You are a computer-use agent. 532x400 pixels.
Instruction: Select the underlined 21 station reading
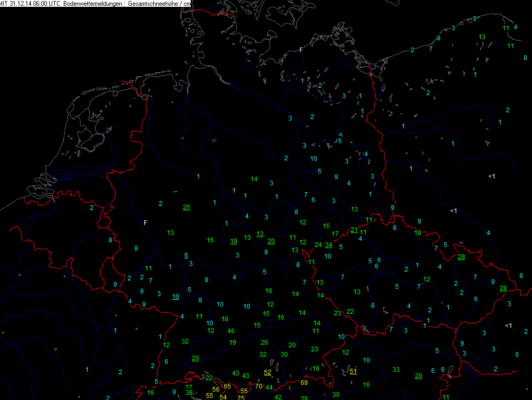[354, 230]
